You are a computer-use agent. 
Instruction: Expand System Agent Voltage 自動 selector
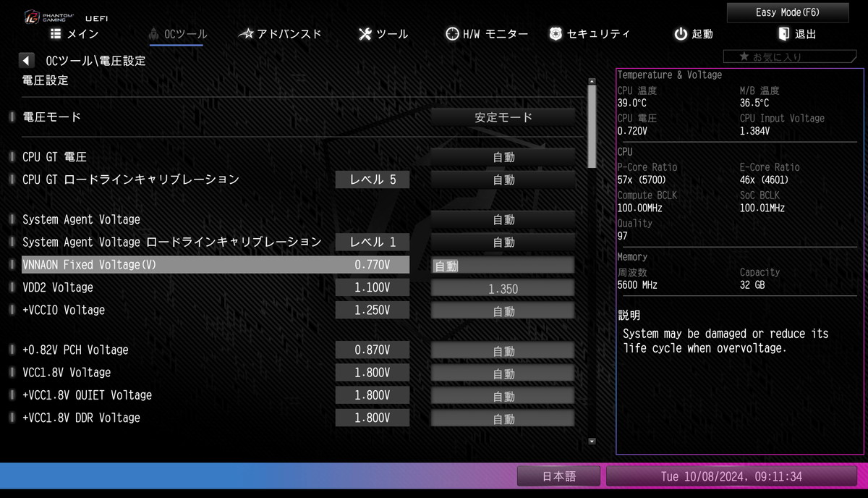pyautogui.click(x=503, y=219)
